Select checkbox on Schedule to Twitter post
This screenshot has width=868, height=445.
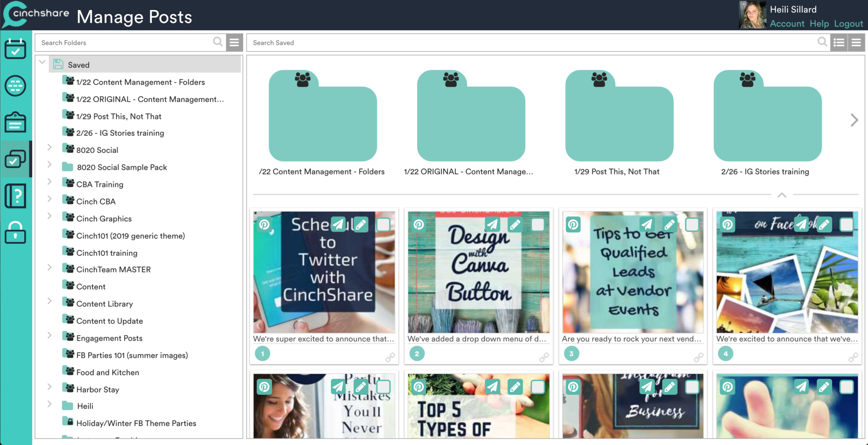[x=383, y=224]
